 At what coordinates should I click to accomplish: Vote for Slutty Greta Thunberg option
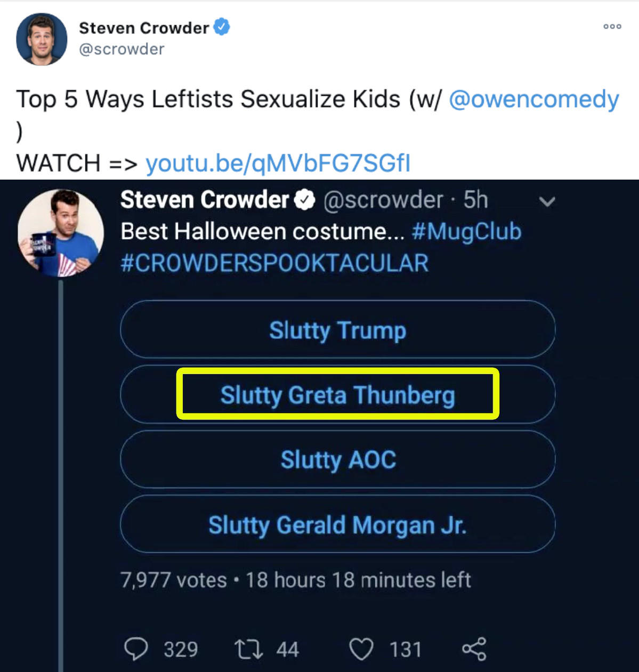338,395
